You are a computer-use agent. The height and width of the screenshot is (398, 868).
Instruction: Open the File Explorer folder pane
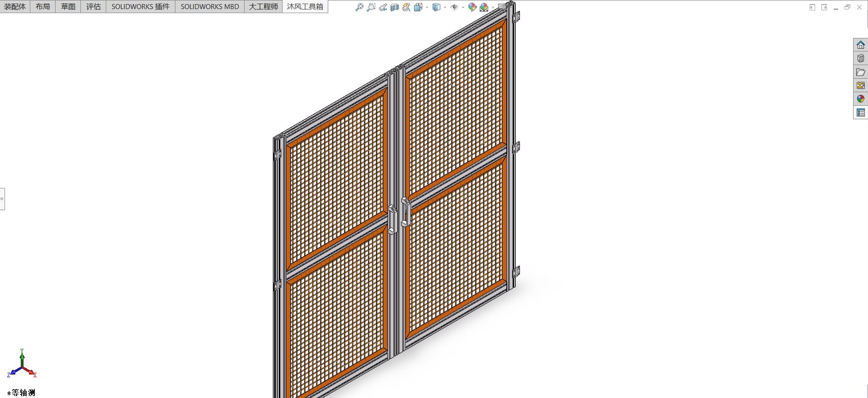861,72
